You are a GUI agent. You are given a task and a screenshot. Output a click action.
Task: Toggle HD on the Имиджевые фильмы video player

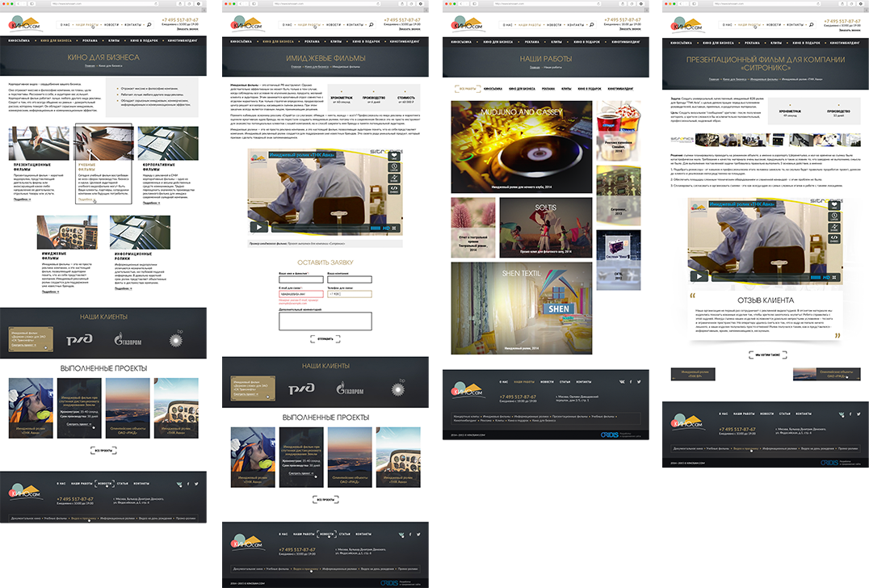click(386, 228)
